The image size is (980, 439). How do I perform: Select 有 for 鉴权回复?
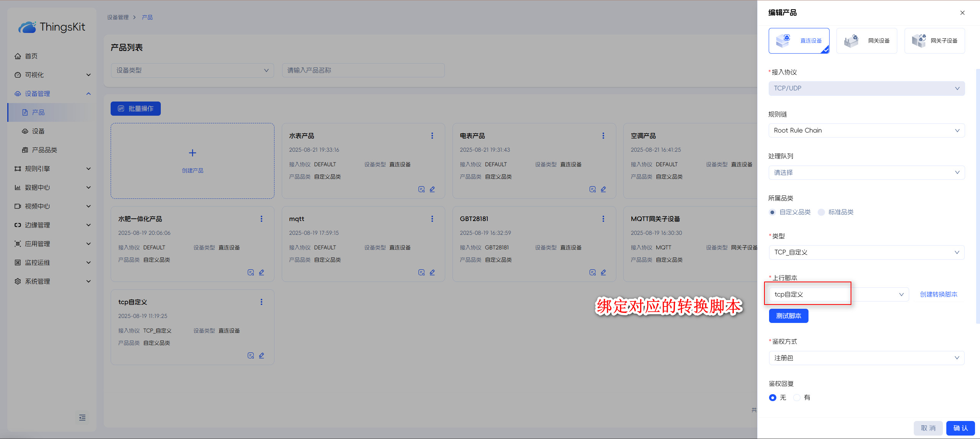coord(797,398)
